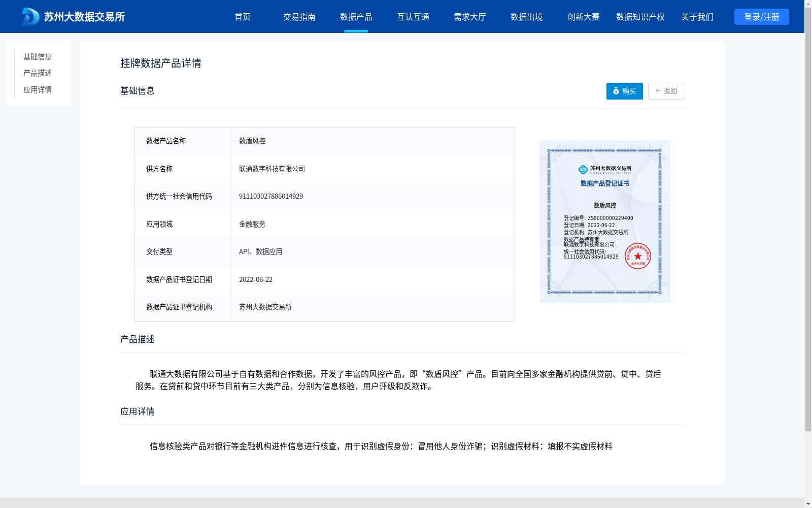Click the 供方名称 row label
This screenshot has width=812, height=508.
pyautogui.click(x=159, y=169)
